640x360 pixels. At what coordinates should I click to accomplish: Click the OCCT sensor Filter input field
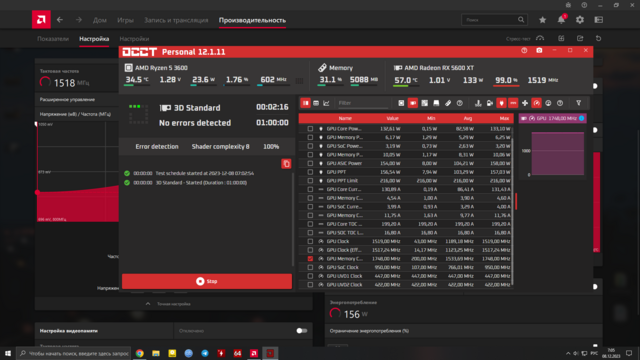(362, 103)
